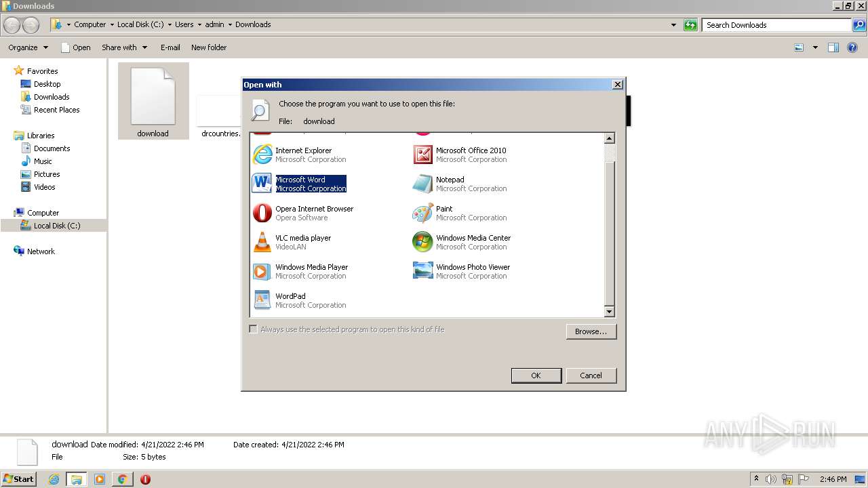Image resolution: width=868 pixels, height=488 pixels.
Task: Select Network in the sidebar
Action: (x=41, y=251)
